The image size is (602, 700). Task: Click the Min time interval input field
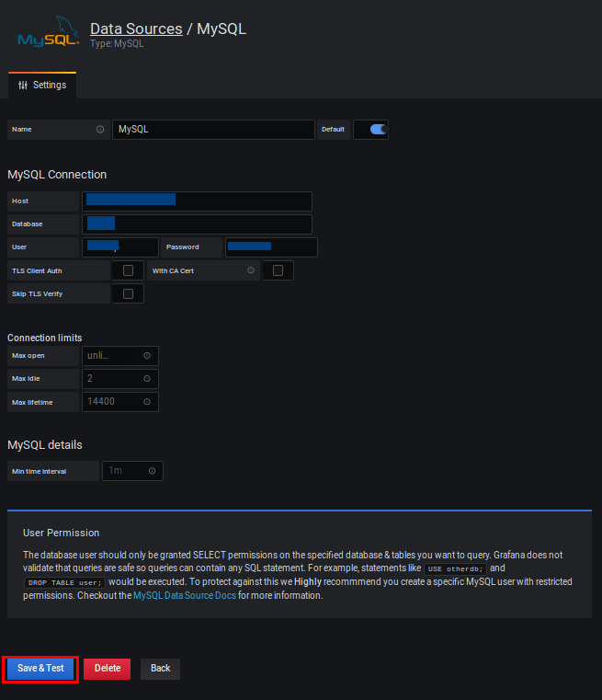coord(133,471)
